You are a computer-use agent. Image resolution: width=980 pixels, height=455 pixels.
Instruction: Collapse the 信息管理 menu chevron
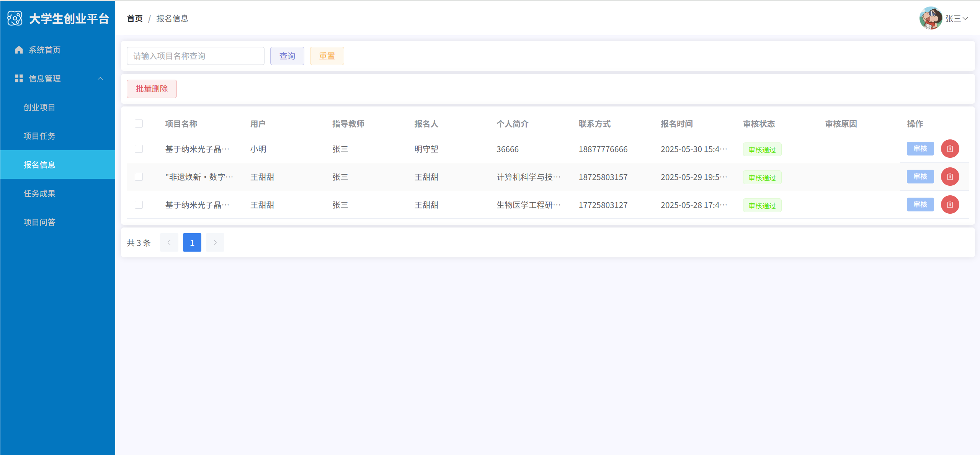click(x=100, y=79)
